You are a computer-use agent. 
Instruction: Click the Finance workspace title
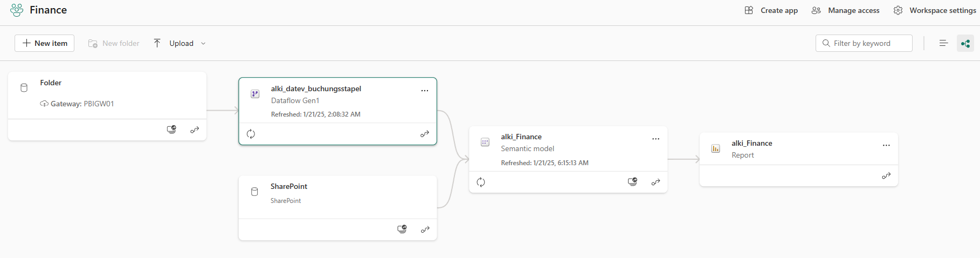[x=49, y=10]
